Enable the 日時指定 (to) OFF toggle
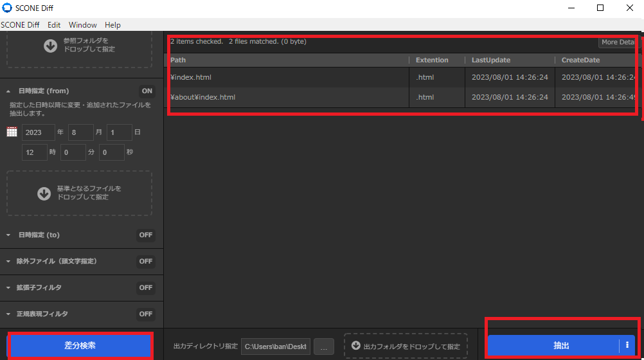 (146, 235)
